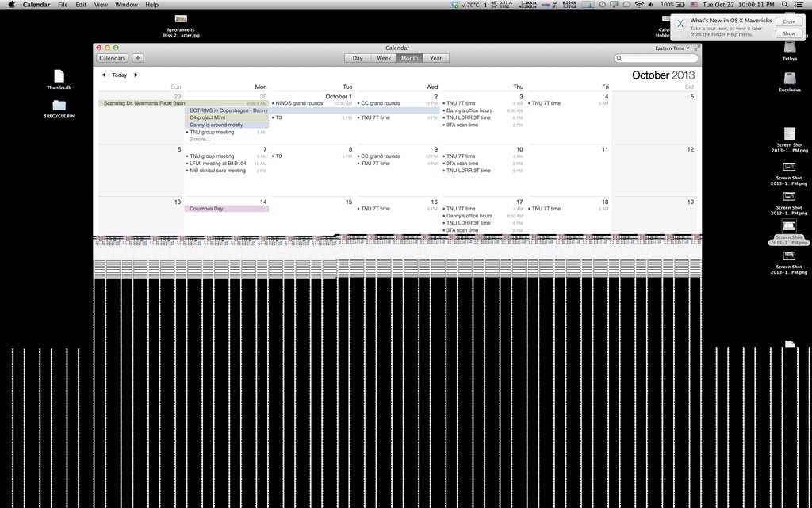This screenshot has width=812, height=508.
Task: Open the network speed KB/s menu bar readout
Action: click(x=527, y=5)
